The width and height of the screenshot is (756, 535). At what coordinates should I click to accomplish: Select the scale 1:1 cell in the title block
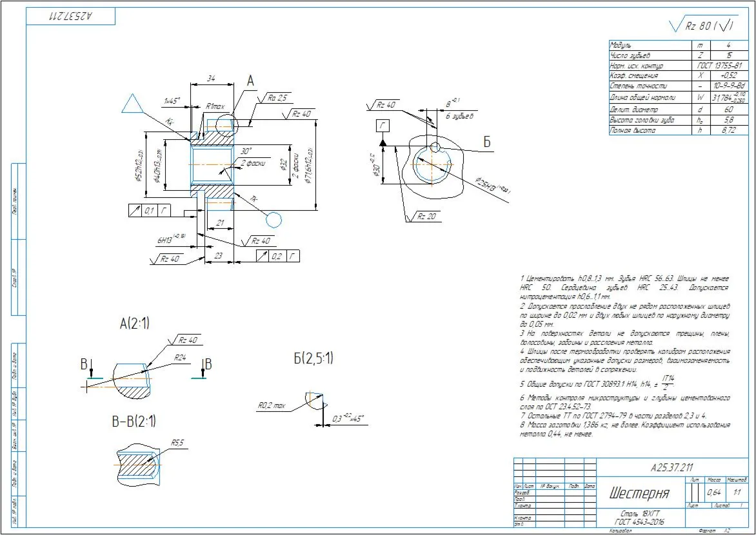[737, 492]
